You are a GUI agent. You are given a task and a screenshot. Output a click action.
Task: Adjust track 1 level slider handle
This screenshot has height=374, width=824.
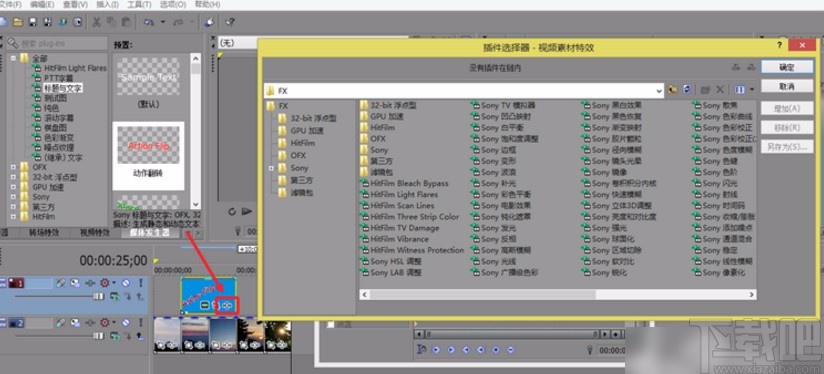(98, 297)
